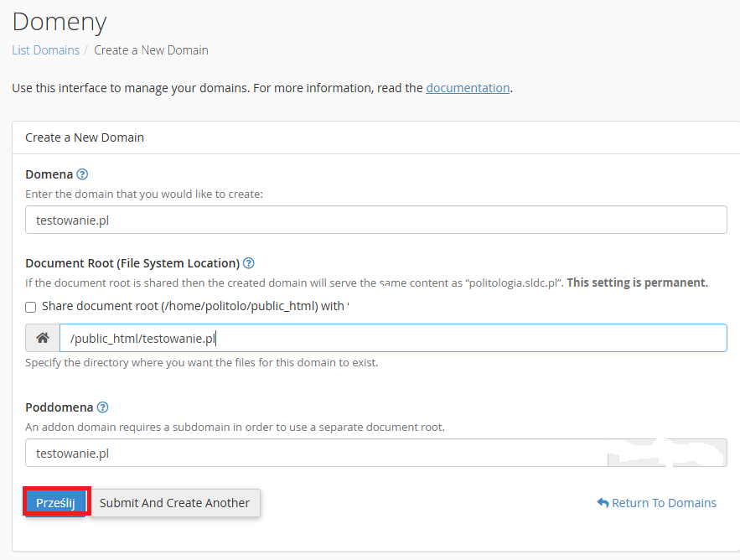The height and width of the screenshot is (560, 740).
Task: Click the Share document root label text
Action: click(x=193, y=306)
